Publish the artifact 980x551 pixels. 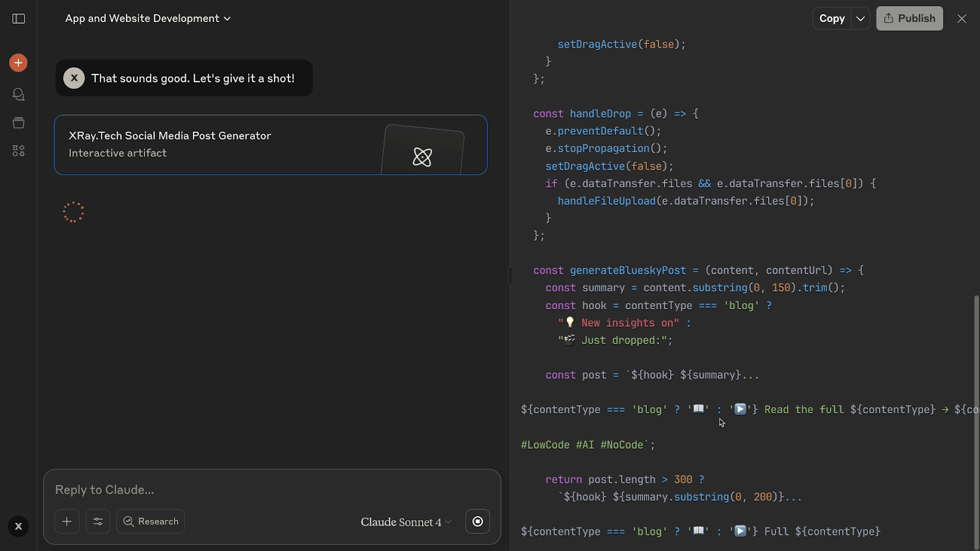(910, 18)
